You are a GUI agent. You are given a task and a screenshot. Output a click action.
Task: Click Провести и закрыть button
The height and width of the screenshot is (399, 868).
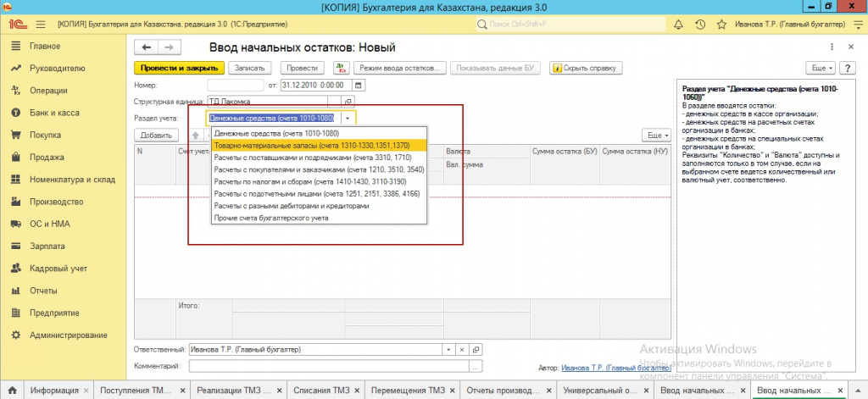(180, 68)
